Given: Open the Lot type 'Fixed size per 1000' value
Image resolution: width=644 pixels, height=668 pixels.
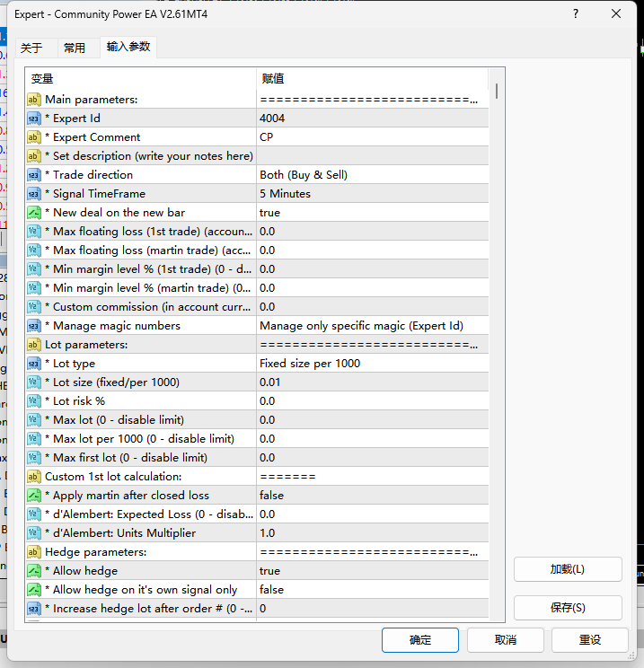Looking at the screenshot, I should point(373,364).
